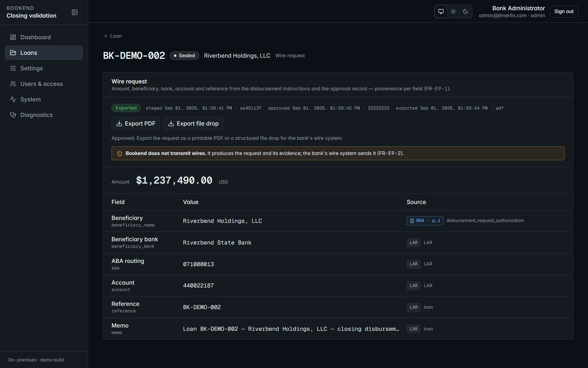Click LAR badge in ABA routing row
Image resolution: width=588 pixels, height=368 pixels.
pyautogui.click(x=414, y=264)
